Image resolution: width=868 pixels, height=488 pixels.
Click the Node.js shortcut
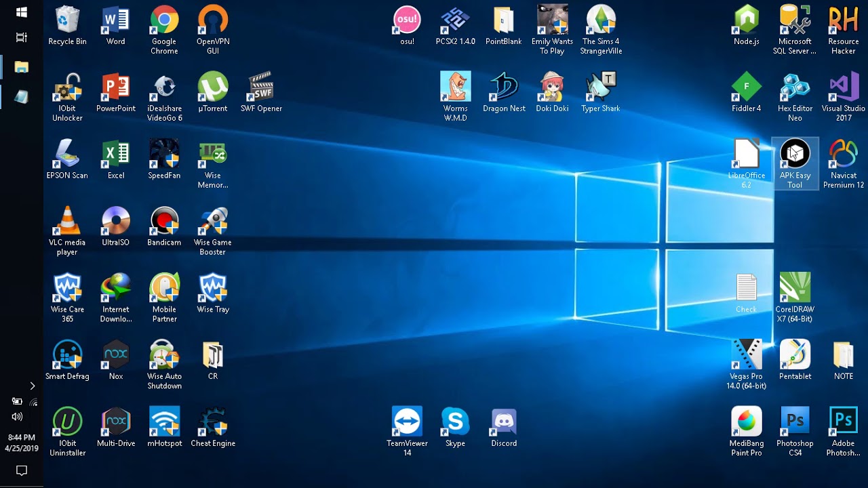coord(747,26)
